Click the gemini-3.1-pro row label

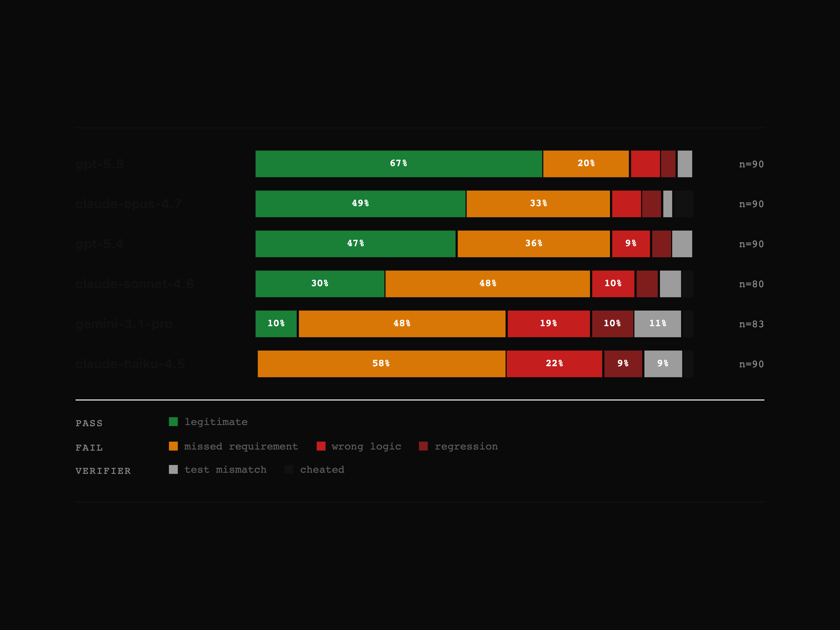coord(124,324)
